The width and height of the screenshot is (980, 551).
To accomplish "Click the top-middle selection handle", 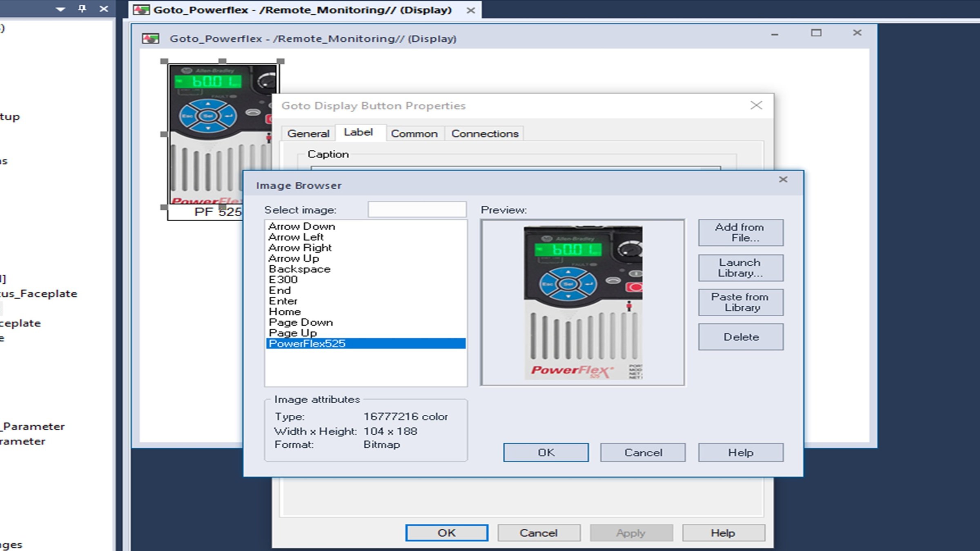I will 223,61.
